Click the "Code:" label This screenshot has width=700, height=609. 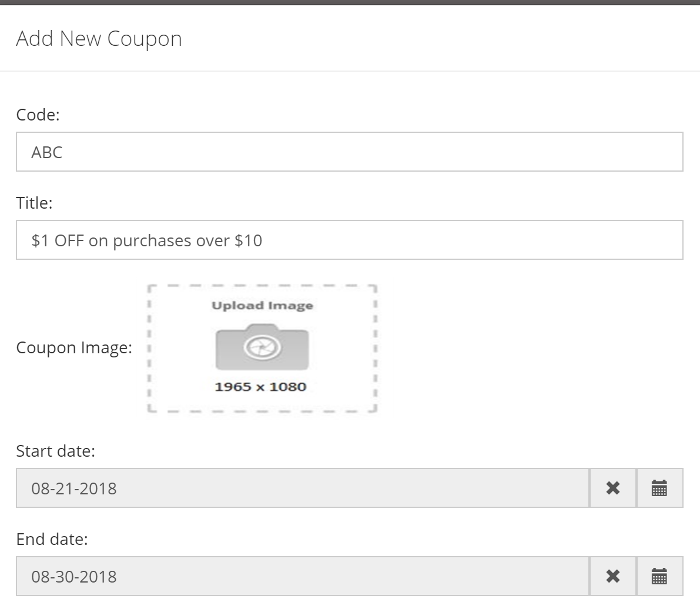(x=38, y=115)
